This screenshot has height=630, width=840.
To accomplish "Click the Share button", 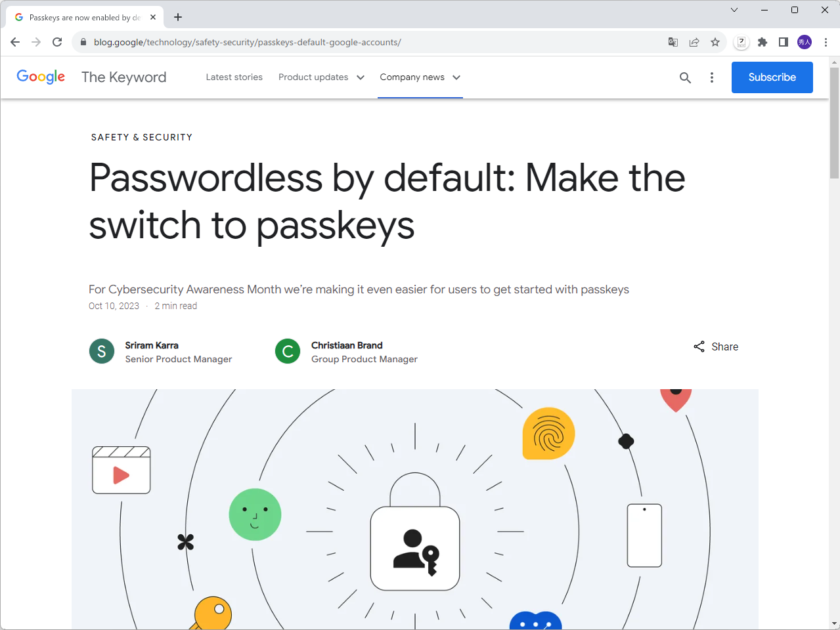I will (716, 346).
